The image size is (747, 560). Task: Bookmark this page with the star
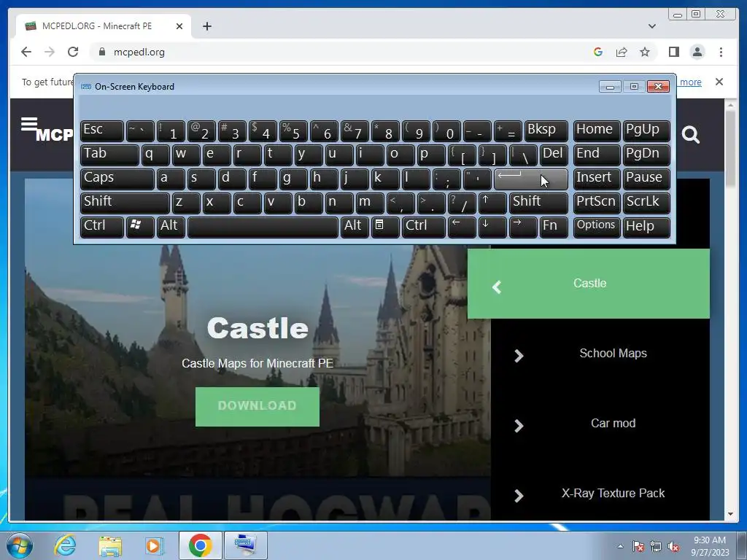(645, 52)
